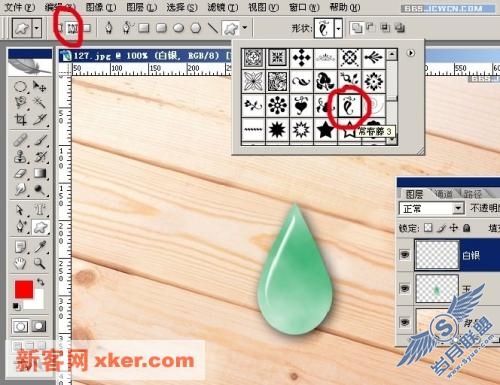The width and height of the screenshot is (500, 385).
Task: Choose the black five-point star shape
Action: [325, 130]
